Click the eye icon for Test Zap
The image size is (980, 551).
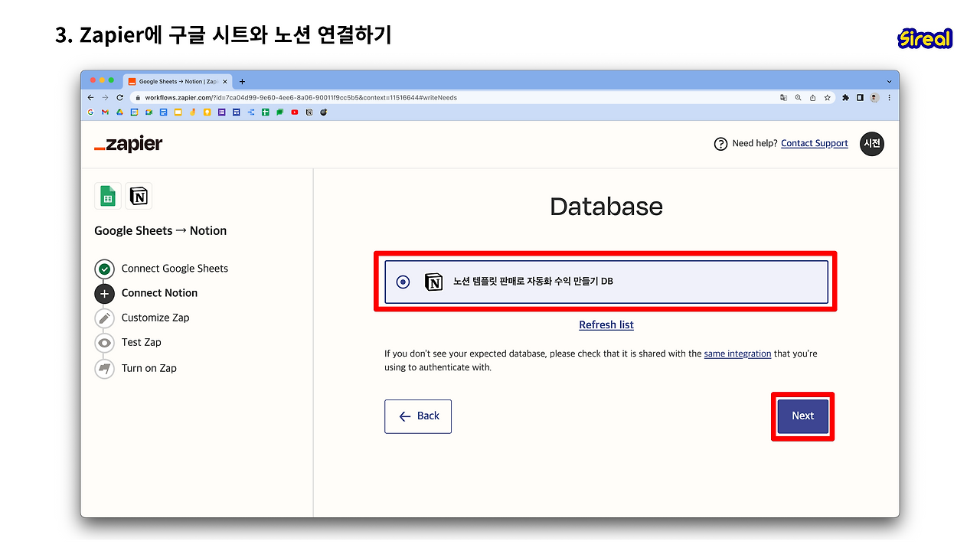tap(104, 342)
